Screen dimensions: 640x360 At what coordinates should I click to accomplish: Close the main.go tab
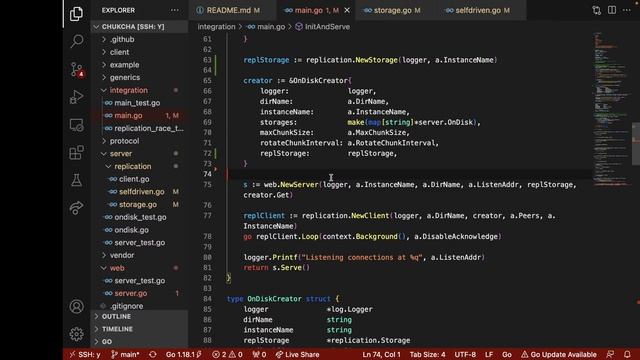pyautogui.click(x=347, y=10)
